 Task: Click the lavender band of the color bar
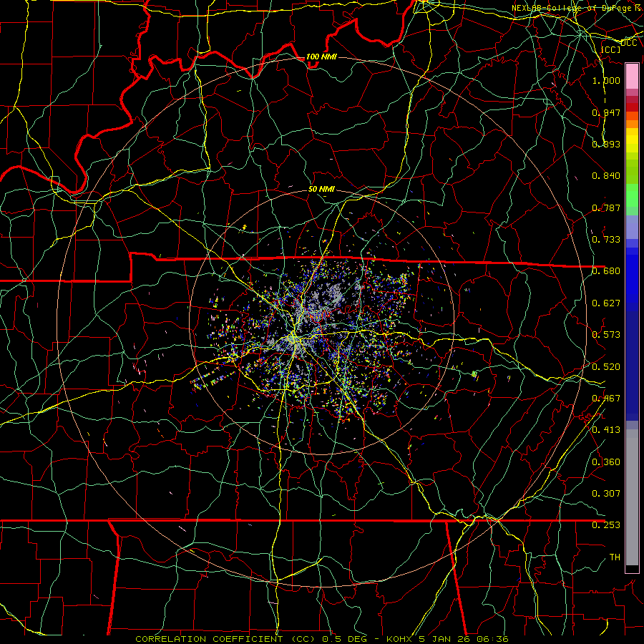(632, 227)
